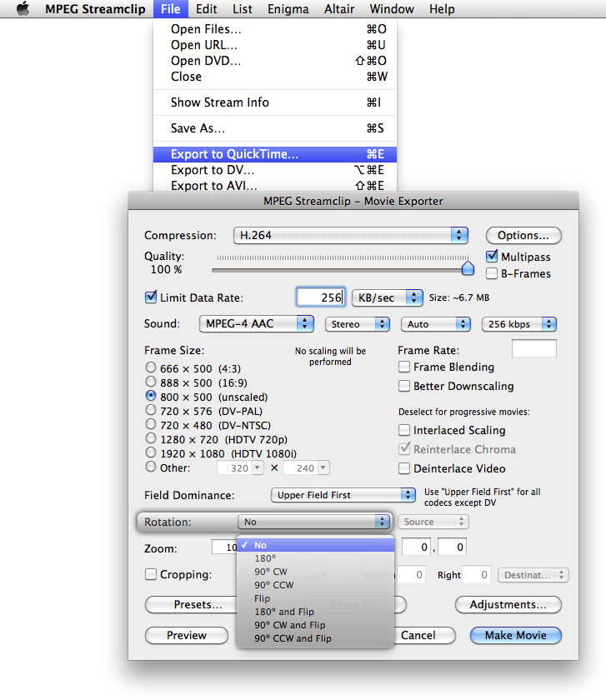Open the Stereo channels dropdown

pyautogui.click(x=358, y=324)
